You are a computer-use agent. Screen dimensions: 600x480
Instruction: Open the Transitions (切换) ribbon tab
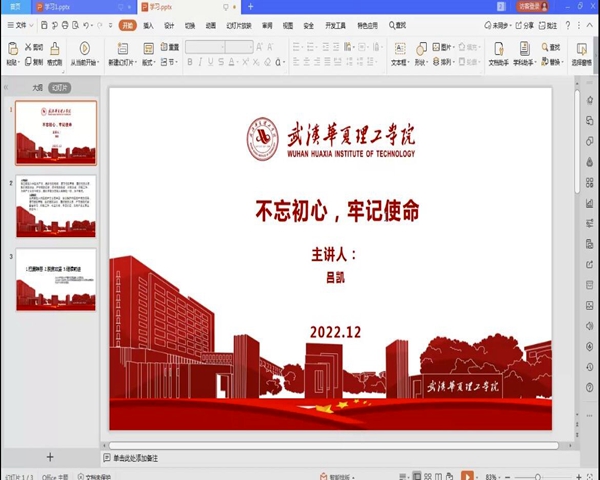point(190,26)
